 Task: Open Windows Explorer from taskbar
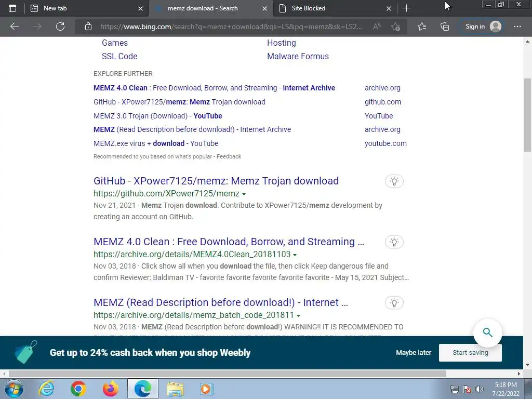[x=175, y=389]
